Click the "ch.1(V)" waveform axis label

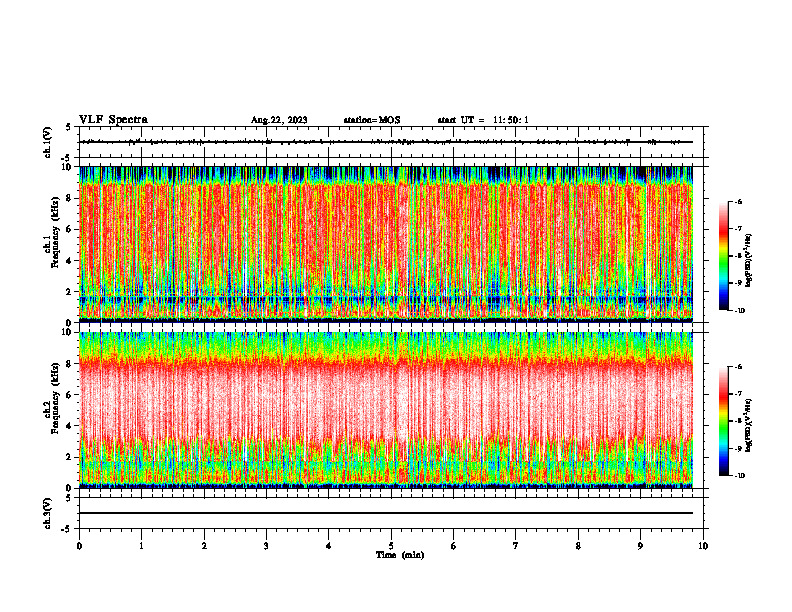click(x=47, y=142)
